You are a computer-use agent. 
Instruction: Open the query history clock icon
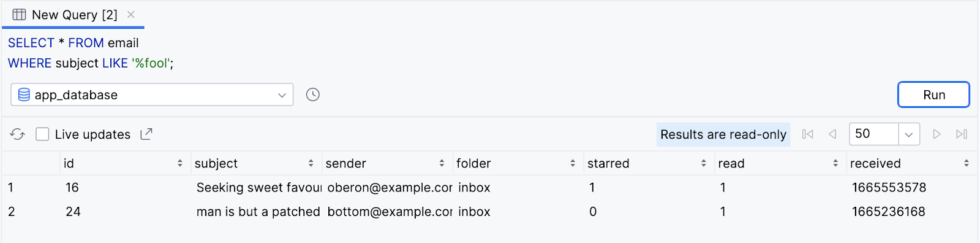tap(313, 94)
